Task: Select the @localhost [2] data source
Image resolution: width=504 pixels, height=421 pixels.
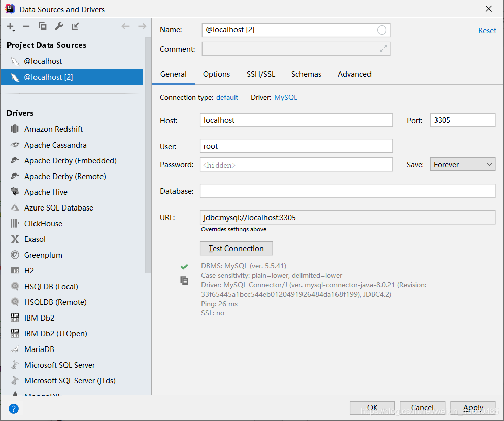Action: coord(72,77)
